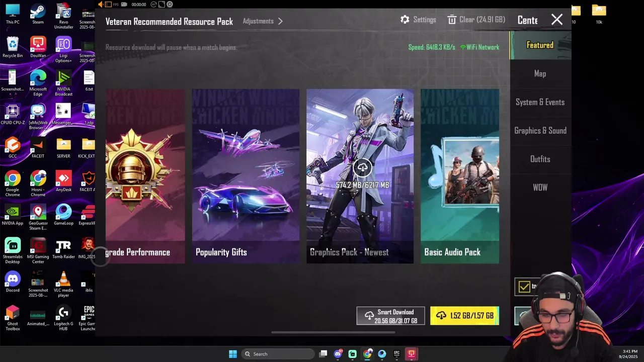The width and height of the screenshot is (644, 362).
Task: Select the Upgrade Performance pack card
Action: click(x=145, y=176)
